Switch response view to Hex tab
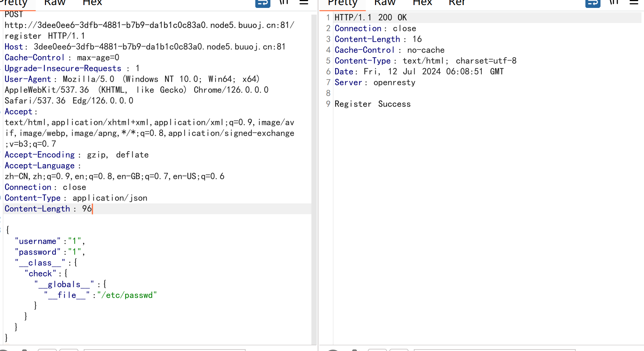644x351 pixels. [x=423, y=3]
